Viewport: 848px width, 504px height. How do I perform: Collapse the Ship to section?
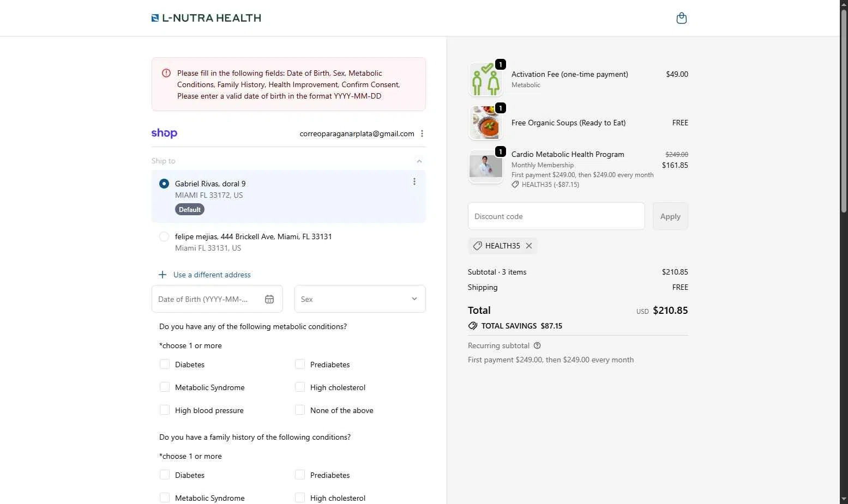click(x=419, y=161)
